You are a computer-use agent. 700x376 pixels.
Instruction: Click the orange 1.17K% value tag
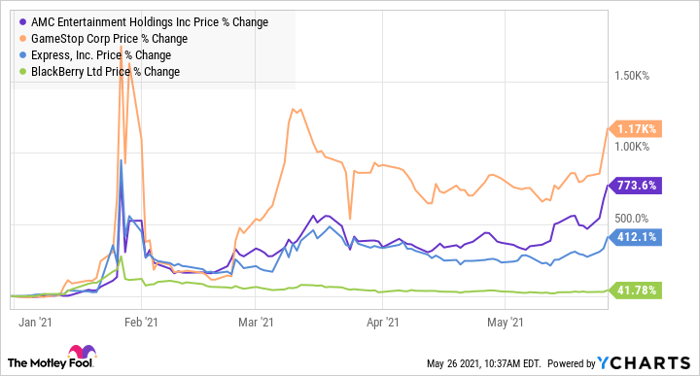pos(635,129)
